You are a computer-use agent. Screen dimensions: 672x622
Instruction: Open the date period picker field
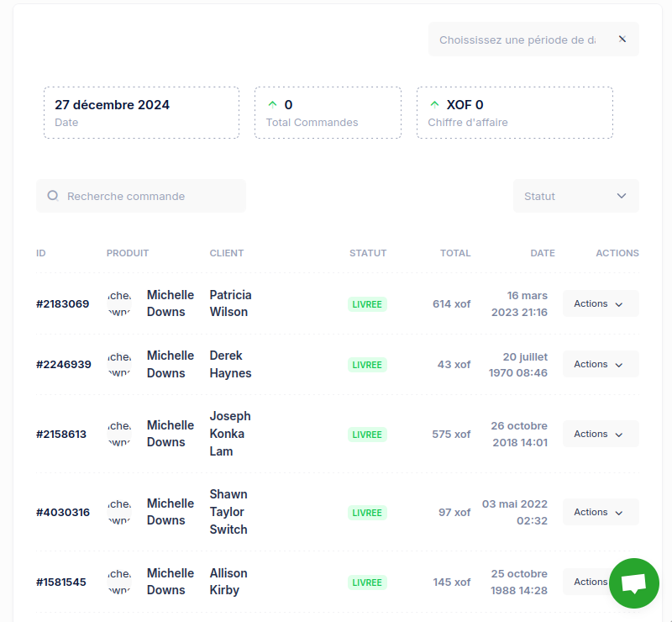point(517,40)
